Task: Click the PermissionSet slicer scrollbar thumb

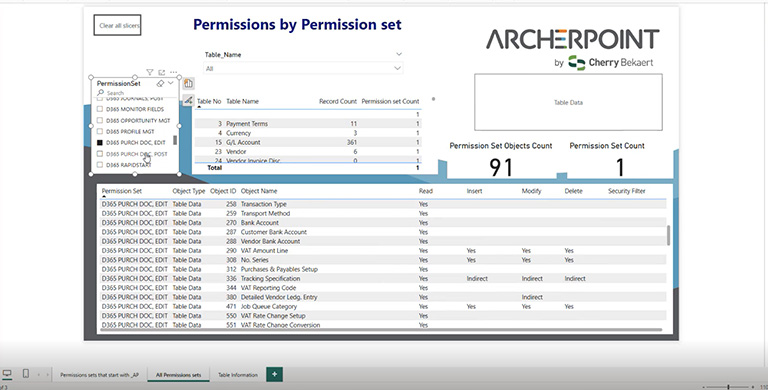Action: click(175, 140)
